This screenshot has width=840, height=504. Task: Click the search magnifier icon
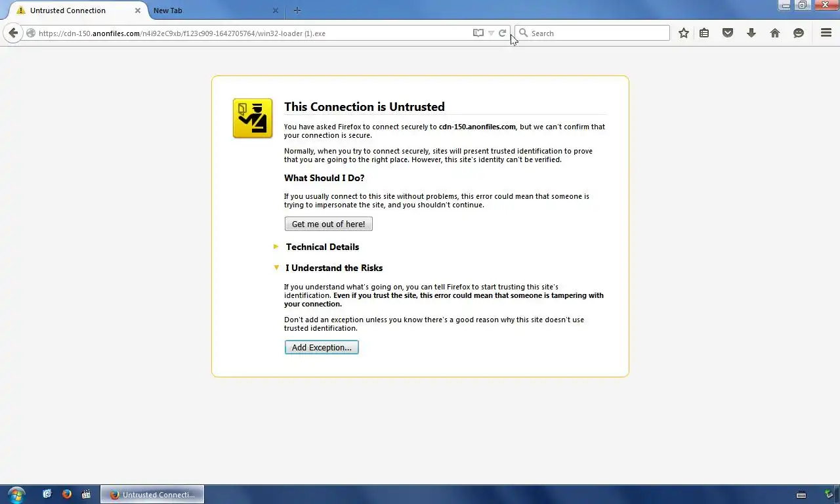tap(523, 33)
